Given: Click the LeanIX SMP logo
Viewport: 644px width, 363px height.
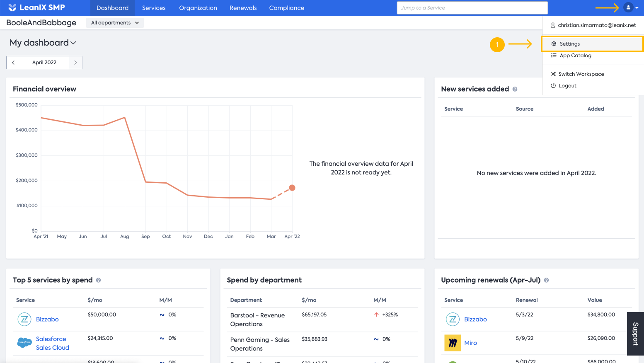Looking at the screenshot, I should tap(36, 7).
